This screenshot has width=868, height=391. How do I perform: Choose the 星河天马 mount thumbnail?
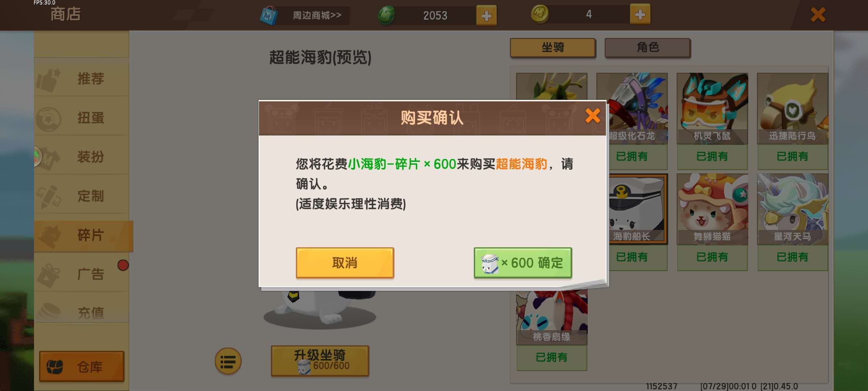click(x=792, y=209)
